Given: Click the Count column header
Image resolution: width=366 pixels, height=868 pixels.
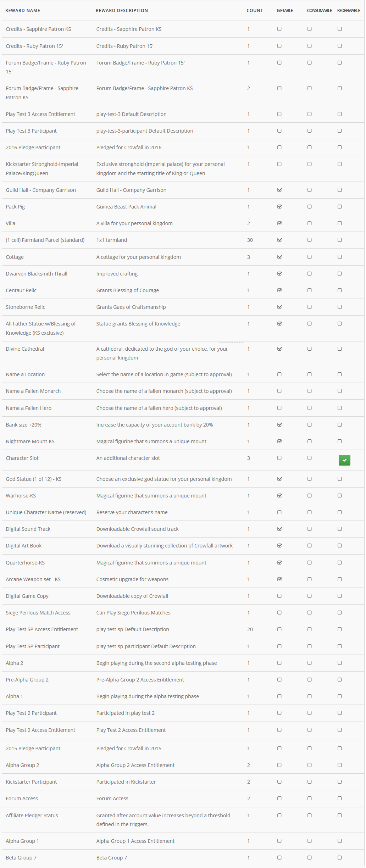Looking at the screenshot, I should pyautogui.click(x=255, y=11).
